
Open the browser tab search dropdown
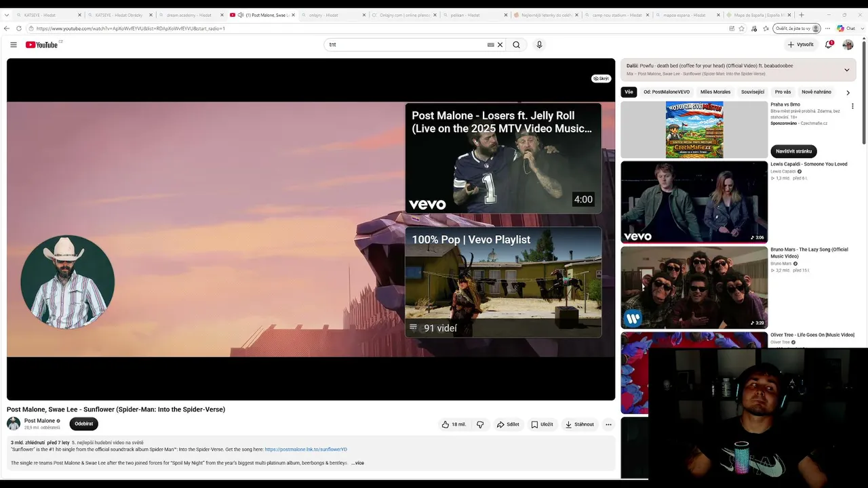(x=7, y=15)
